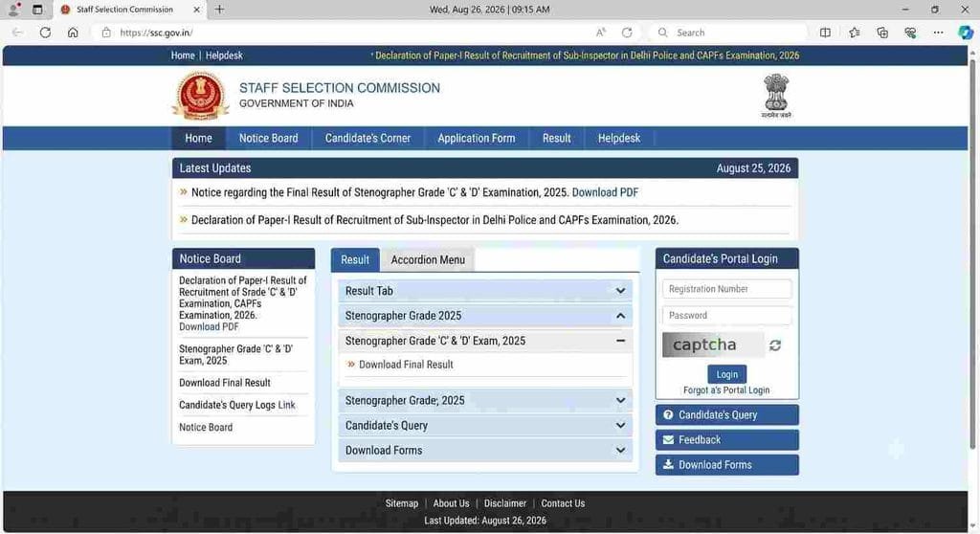Viewport: 980px width, 534px height.
Task: Open the Collections icon
Action: [882, 33]
